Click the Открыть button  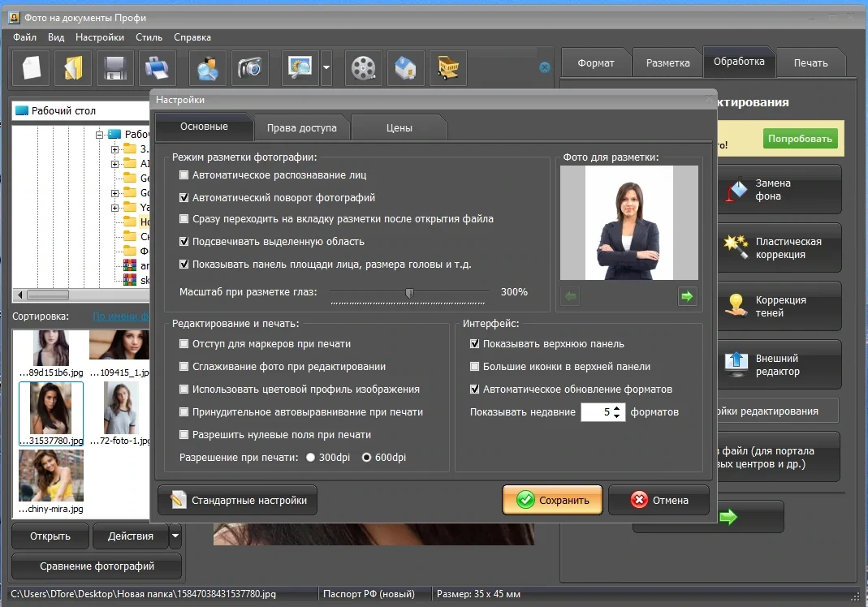tap(50, 536)
